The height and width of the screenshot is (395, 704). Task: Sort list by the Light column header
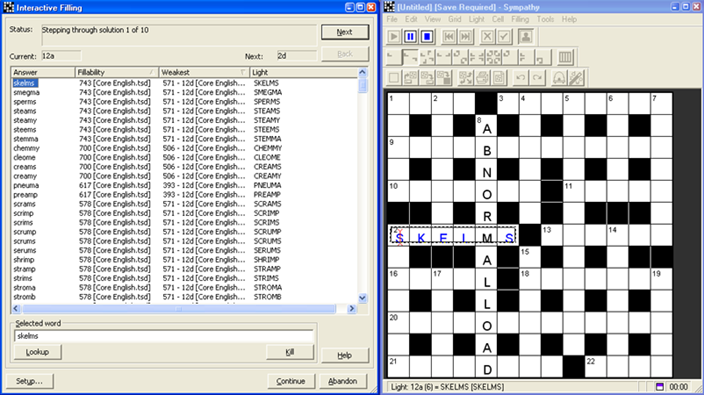tap(304, 72)
